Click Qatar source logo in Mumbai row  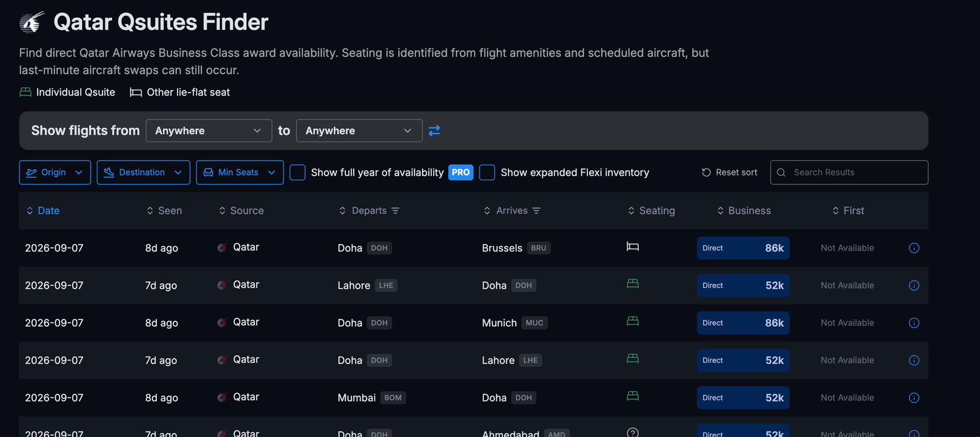click(x=222, y=397)
